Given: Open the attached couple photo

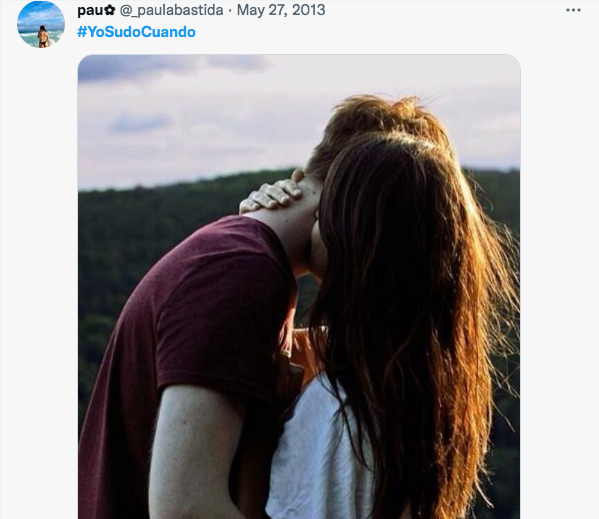Looking at the screenshot, I should (299, 286).
